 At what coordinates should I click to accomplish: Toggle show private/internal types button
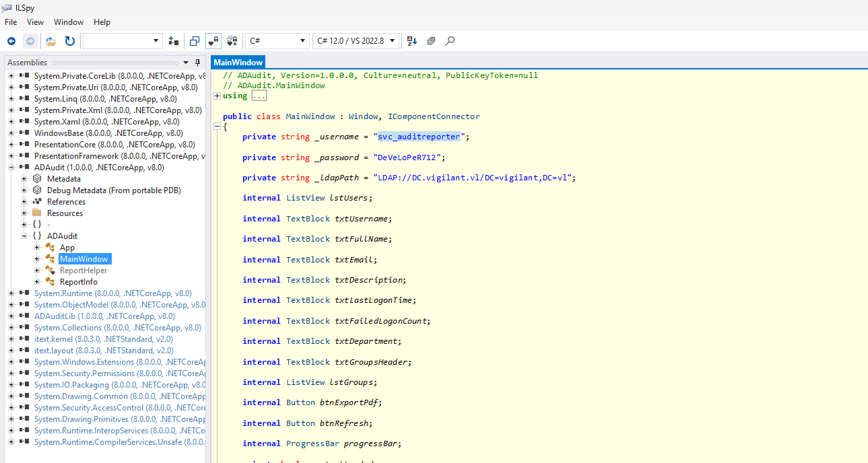[x=213, y=41]
